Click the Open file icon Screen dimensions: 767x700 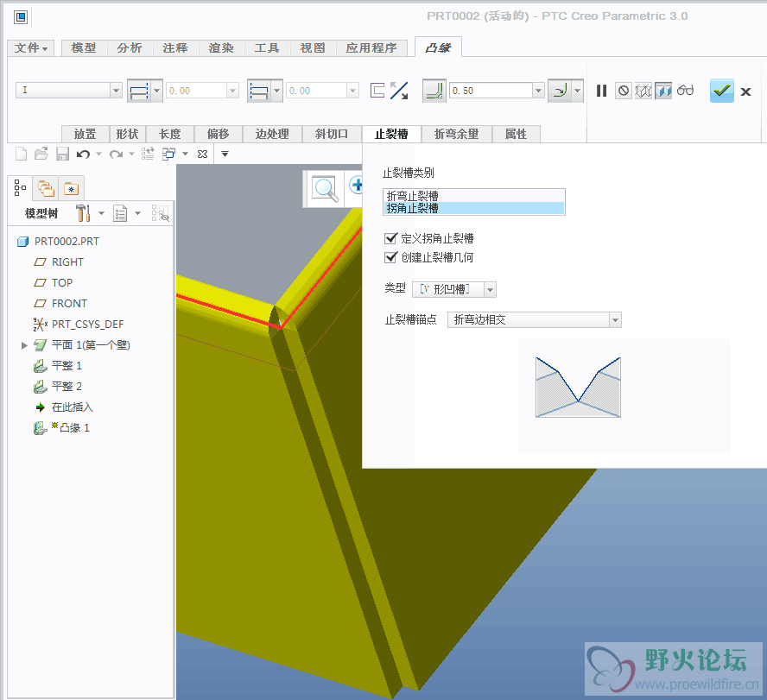(41, 154)
